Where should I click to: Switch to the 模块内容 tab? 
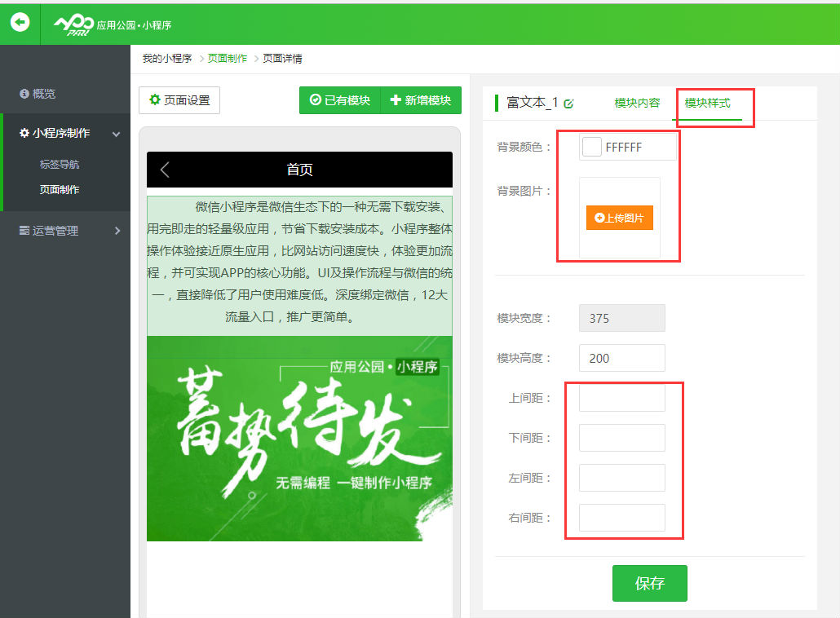637,103
